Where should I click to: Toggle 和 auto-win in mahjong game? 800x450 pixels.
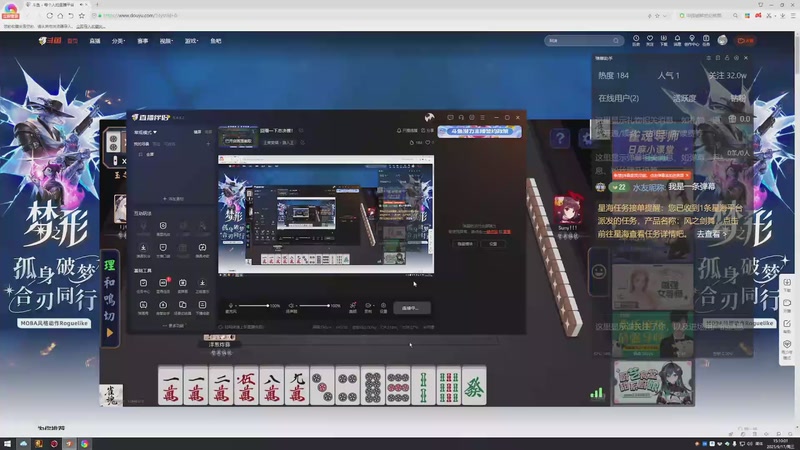110,282
